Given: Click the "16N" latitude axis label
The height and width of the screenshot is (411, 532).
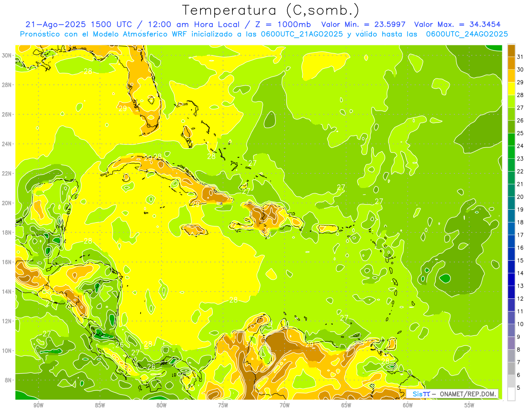Looking at the screenshot, I should [x=7, y=262].
